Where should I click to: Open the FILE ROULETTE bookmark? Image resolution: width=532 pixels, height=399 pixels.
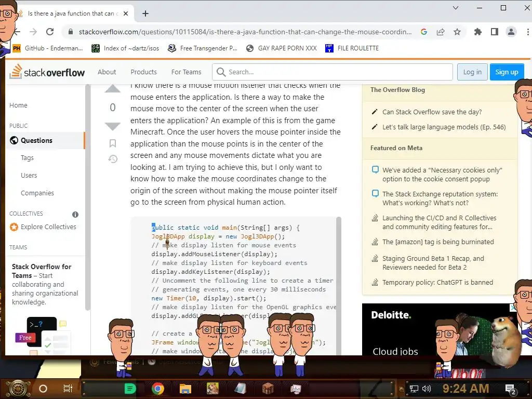click(x=352, y=48)
